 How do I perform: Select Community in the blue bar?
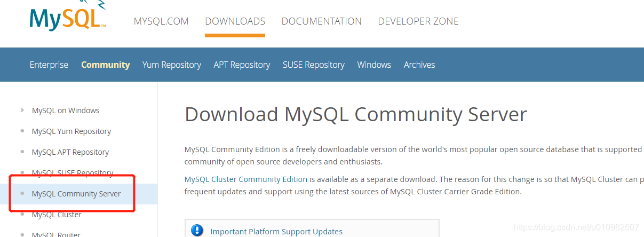(x=106, y=65)
